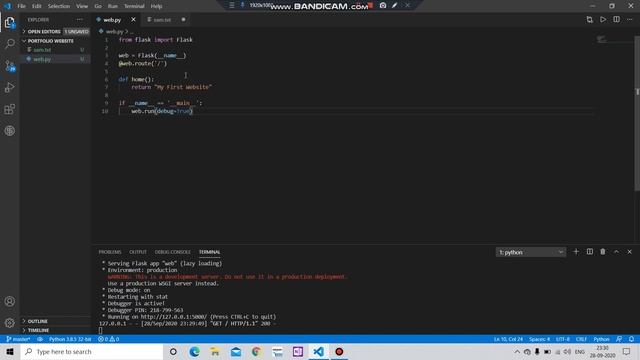Open the Help menu
The image size is (640, 360).
tap(156, 6)
